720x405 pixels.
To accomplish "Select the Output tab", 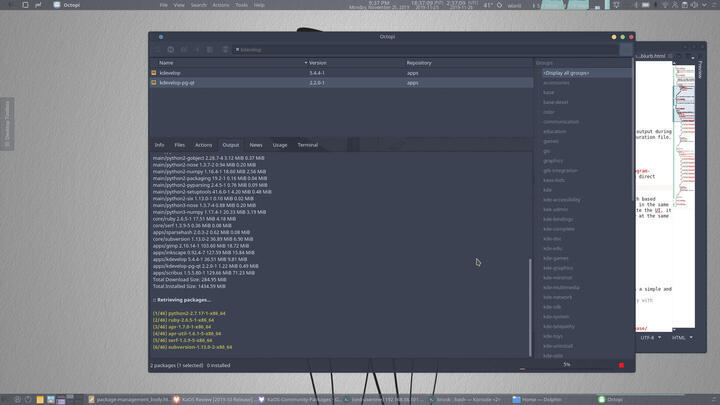I will click(x=231, y=145).
